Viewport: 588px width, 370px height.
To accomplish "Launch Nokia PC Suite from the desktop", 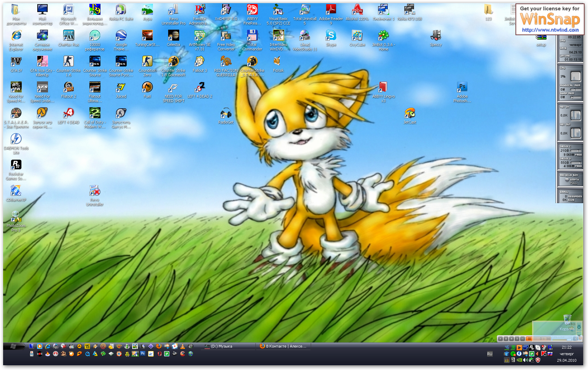I will pyautogui.click(x=121, y=12).
